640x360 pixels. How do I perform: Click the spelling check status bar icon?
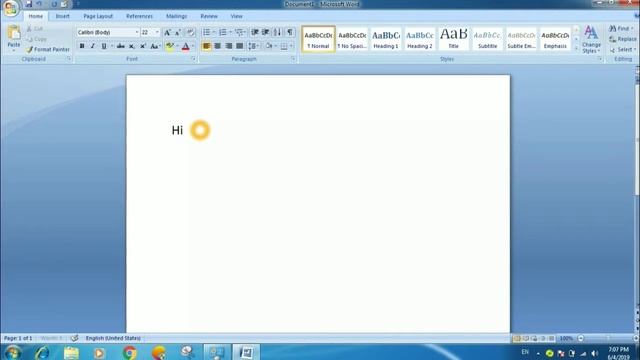pyautogui.click(x=74, y=338)
